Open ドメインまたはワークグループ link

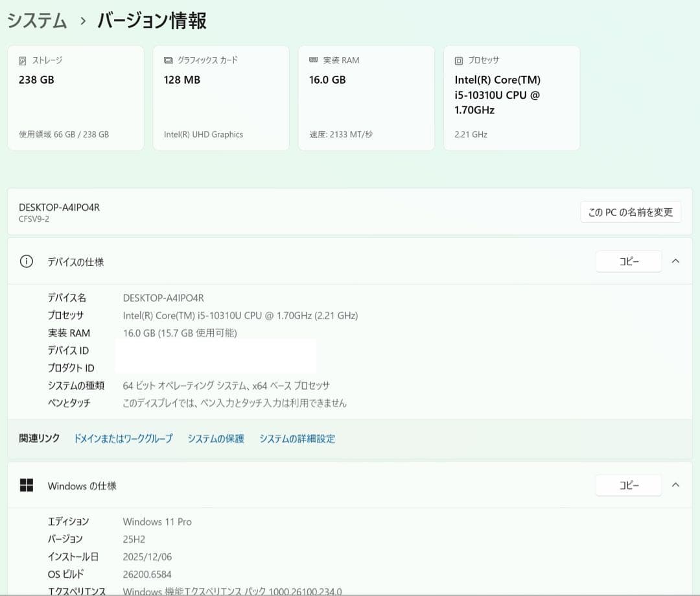tap(122, 438)
